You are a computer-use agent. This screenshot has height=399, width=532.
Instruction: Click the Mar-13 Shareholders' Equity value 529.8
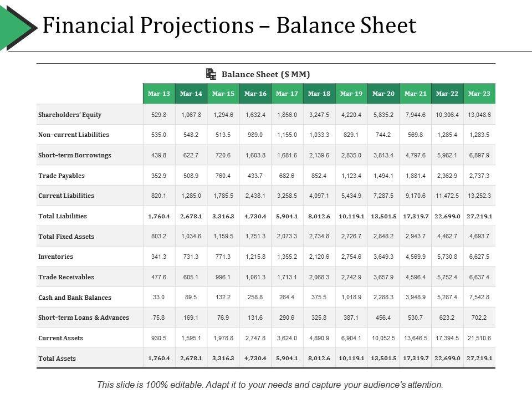[159, 115]
